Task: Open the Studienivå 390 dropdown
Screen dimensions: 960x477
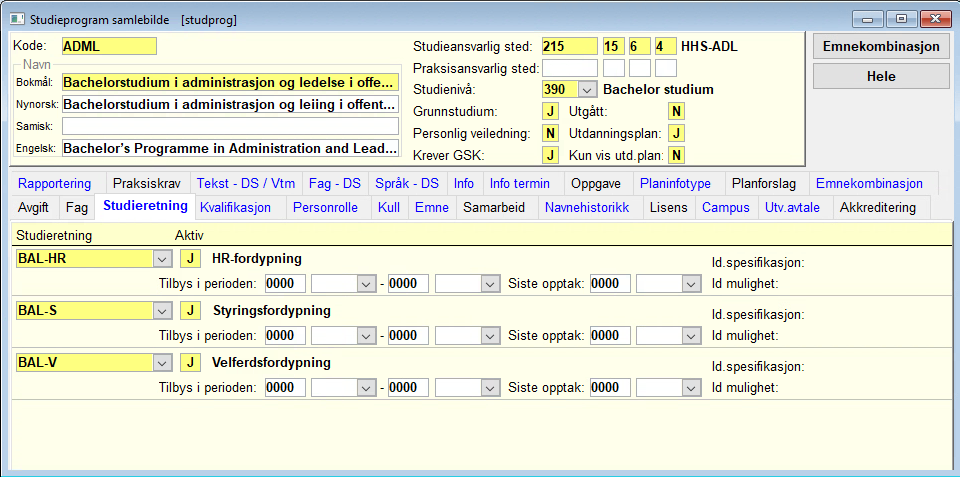Action: 587,89
